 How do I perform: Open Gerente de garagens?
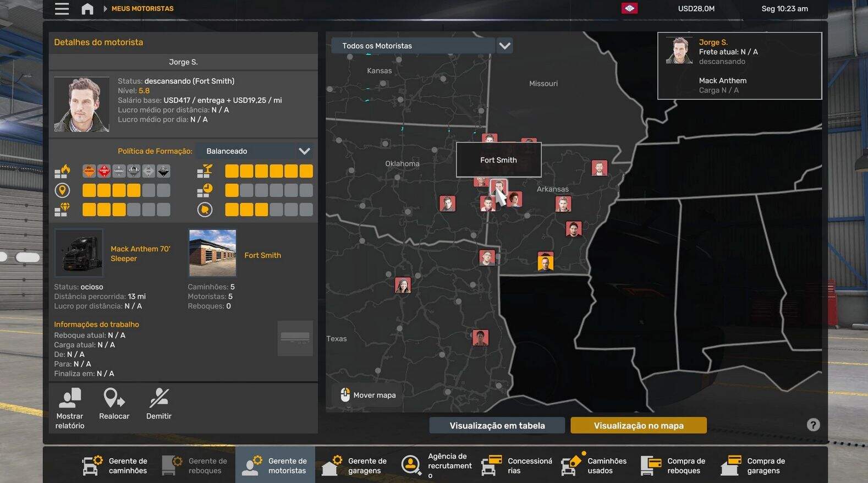click(355, 465)
